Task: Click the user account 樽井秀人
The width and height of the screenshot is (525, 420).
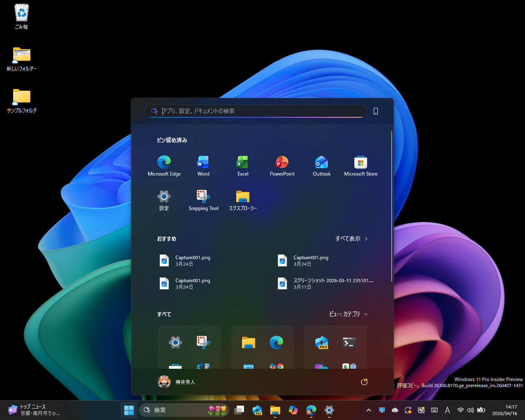Action: 176,381
